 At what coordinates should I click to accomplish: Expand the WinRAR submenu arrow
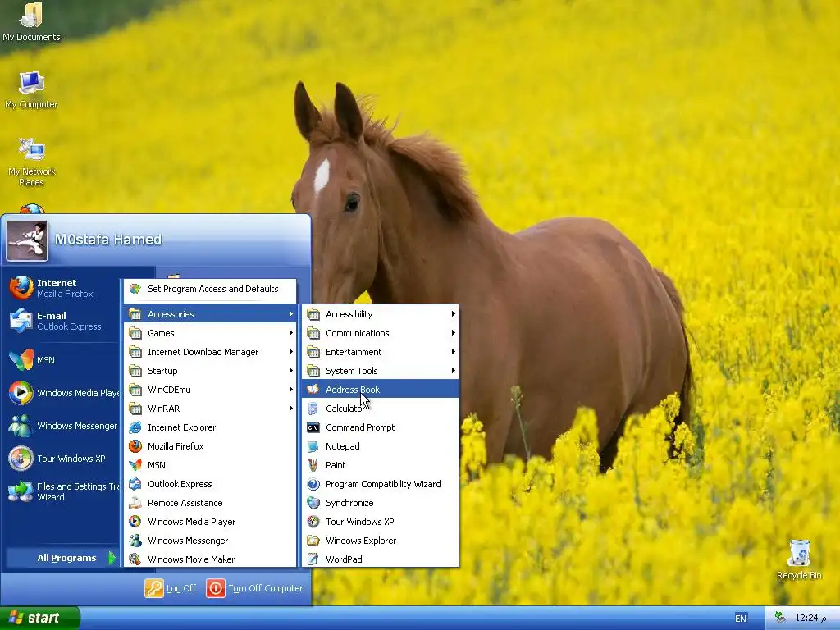[291, 409]
